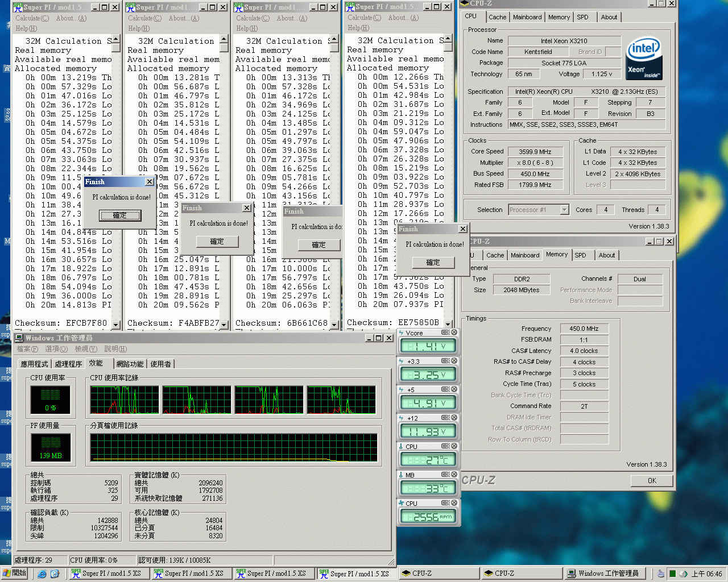Open settings icon on CPU fan RPM widget
Viewport: 728px width, 582px height.
(x=445, y=503)
